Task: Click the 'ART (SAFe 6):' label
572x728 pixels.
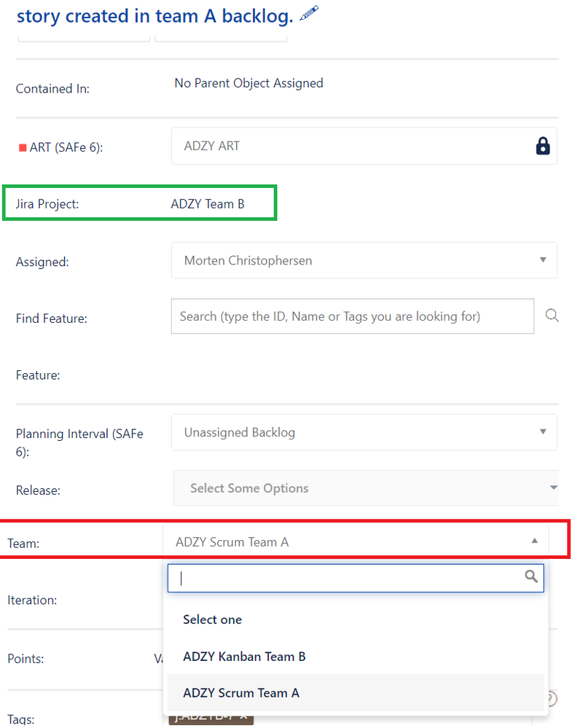Action: tap(66, 147)
